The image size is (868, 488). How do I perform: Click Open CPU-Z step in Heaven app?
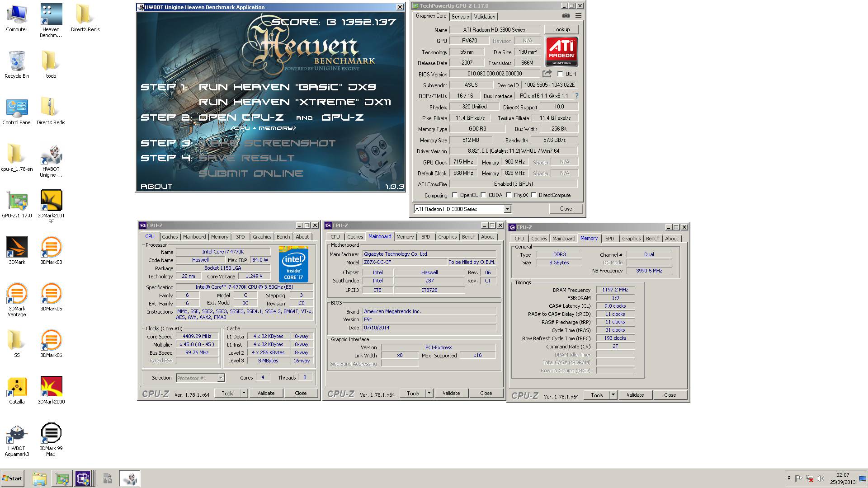click(x=241, y=117)
